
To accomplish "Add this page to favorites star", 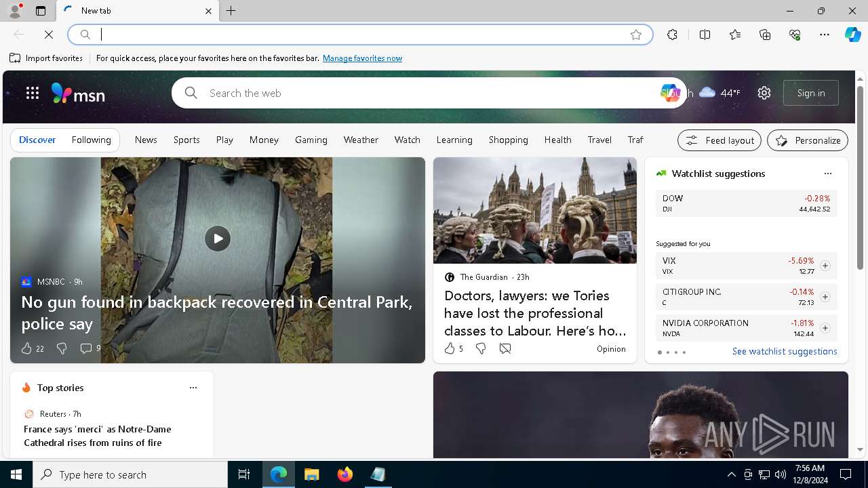I will [x=636, y=35].
